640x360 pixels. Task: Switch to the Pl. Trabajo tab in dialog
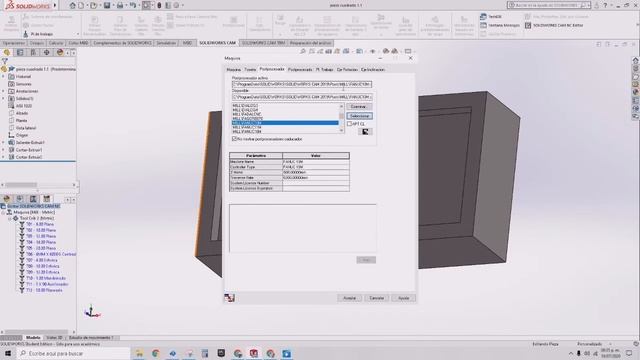(x=324, y=70)
